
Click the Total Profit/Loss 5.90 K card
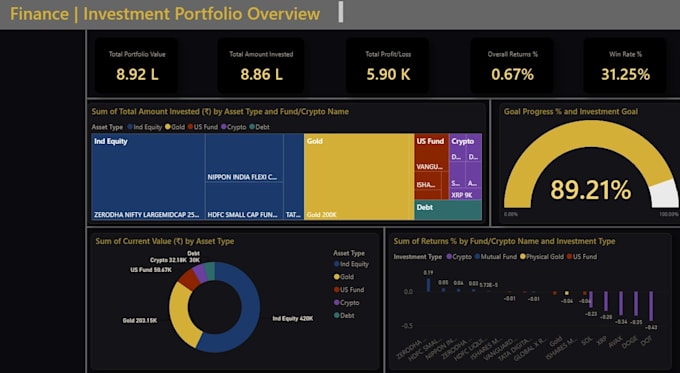(x=388, y=65)
